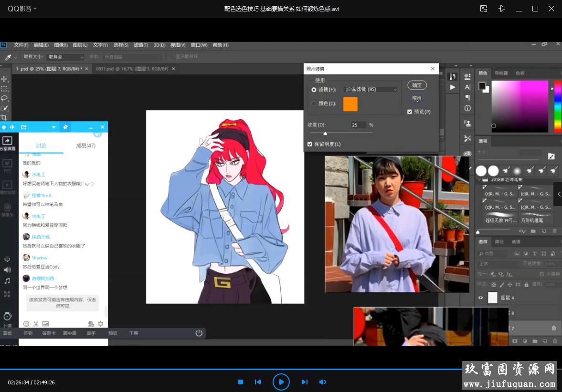Click the density value field showing 25
The height and width of the screenshot is (392, 562).
pos(358,125)
